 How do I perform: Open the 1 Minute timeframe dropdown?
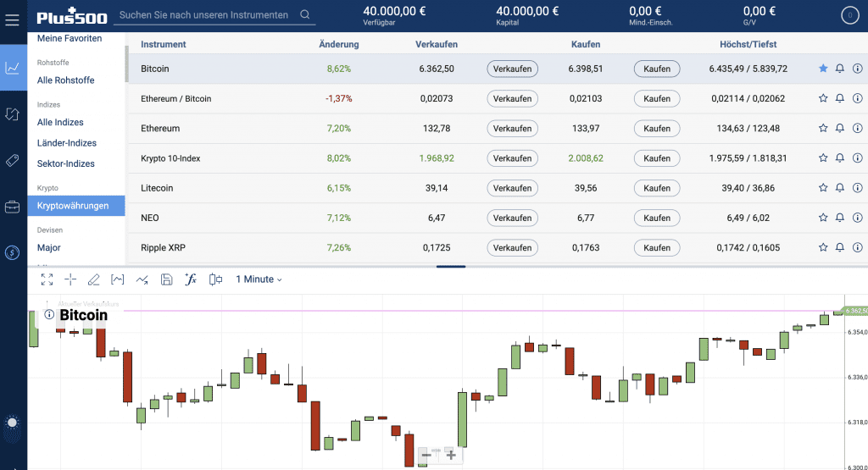[x=259, y=279]
